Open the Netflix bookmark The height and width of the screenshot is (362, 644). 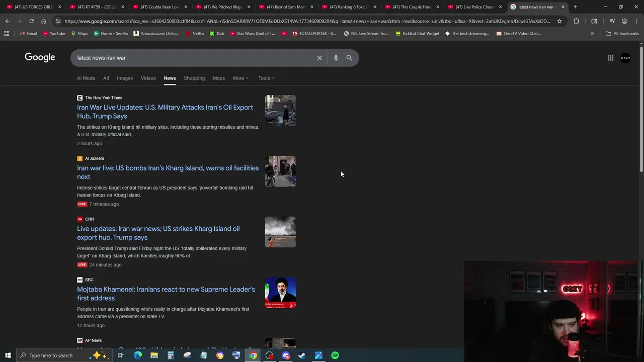pos(195,33)
